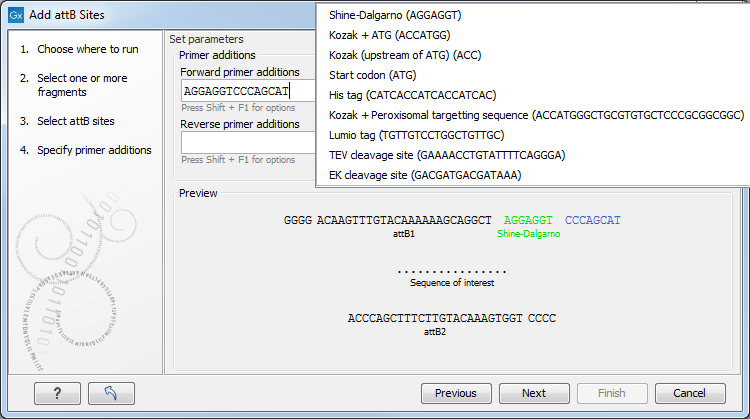The image size is (750, 419).
Task: Click green Shine-Dalgarno label in preview
Action: click(x=527, y=233)
